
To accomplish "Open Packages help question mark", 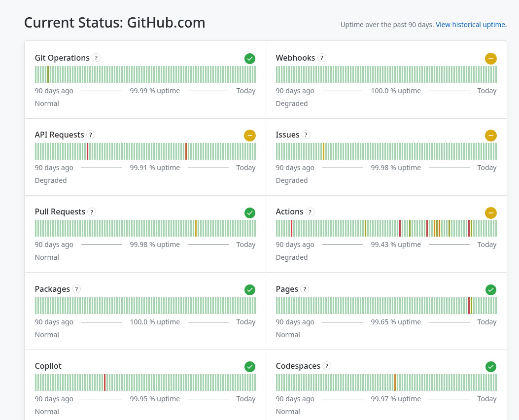I will click(76, 289).
